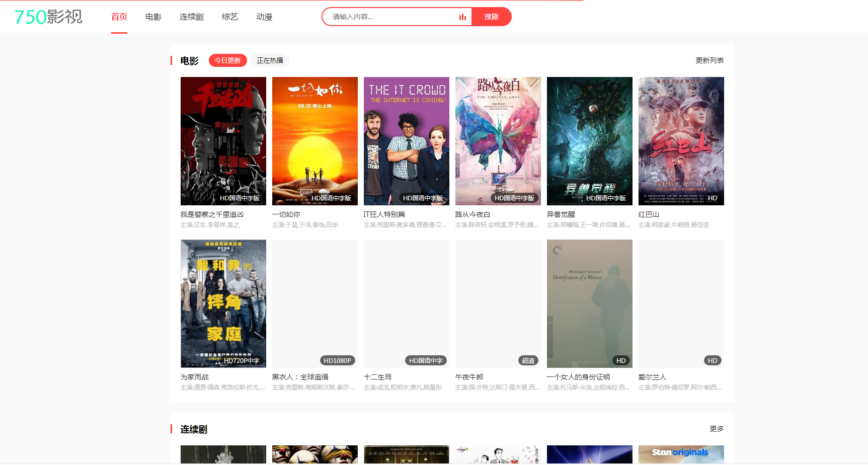Viewport: 868px width, 465px height.
Task: Switch to the 动漫 navigation item
Action: point(264,17)
